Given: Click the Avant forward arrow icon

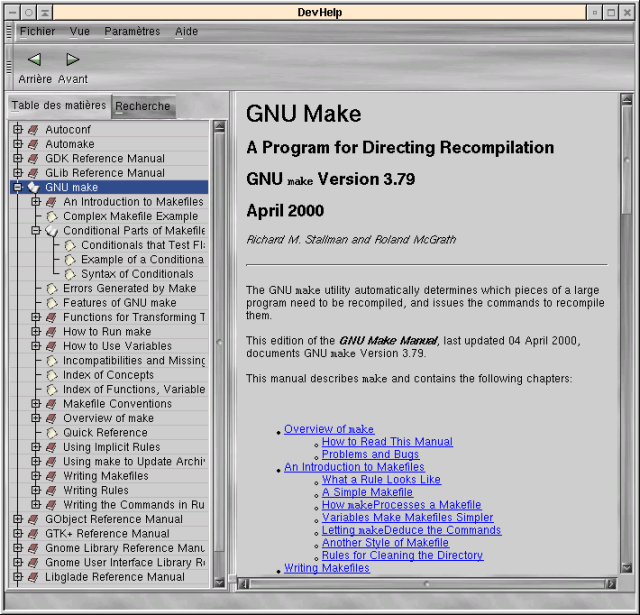Looking at the screenshot, I should (x=72, y=60).
